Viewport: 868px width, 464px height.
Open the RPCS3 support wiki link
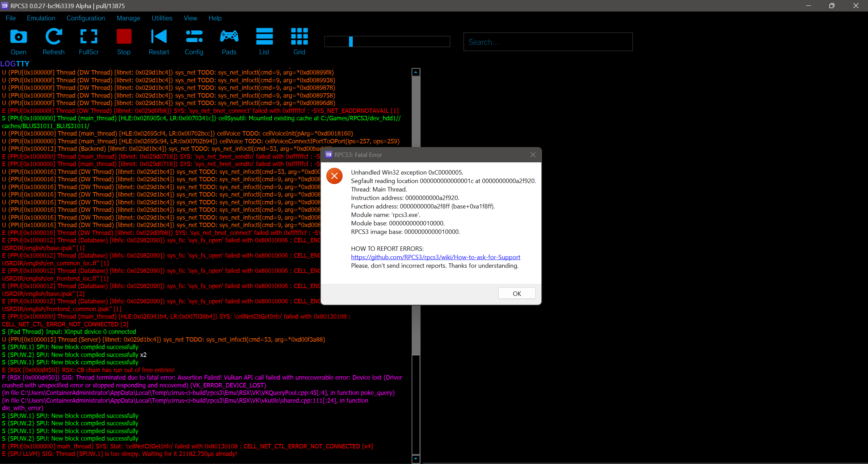pos(435,257)
